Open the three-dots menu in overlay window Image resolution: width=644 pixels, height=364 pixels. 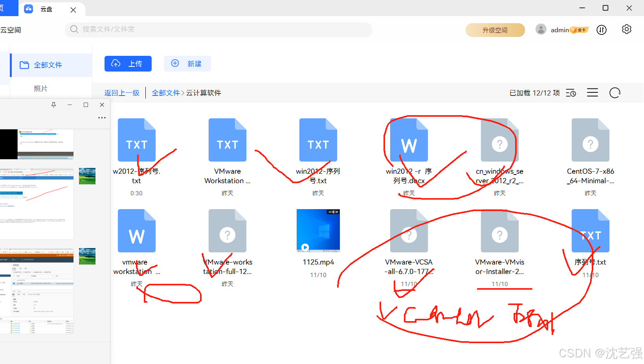[x=102, y=118]
